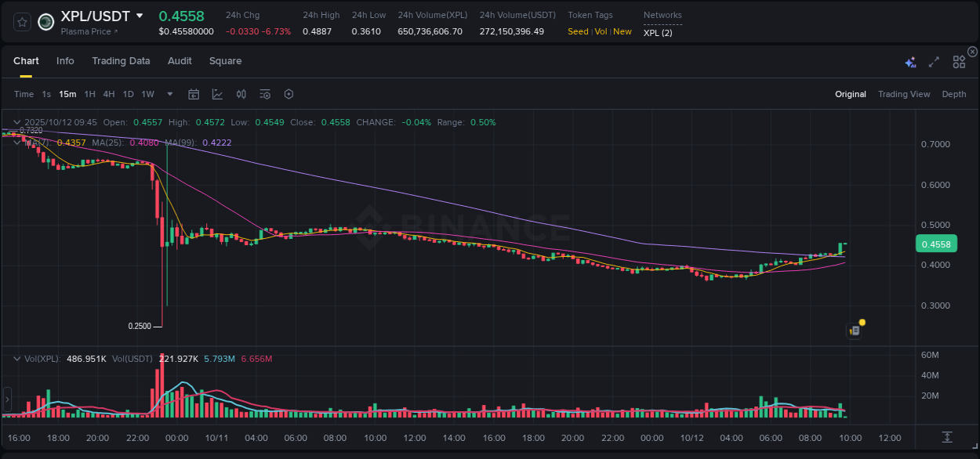Image resolution: width=980 pixels, height=459 pixels.
Task: Expand chart to fullscreen via diagonal arrows icon
Action: 933,61
